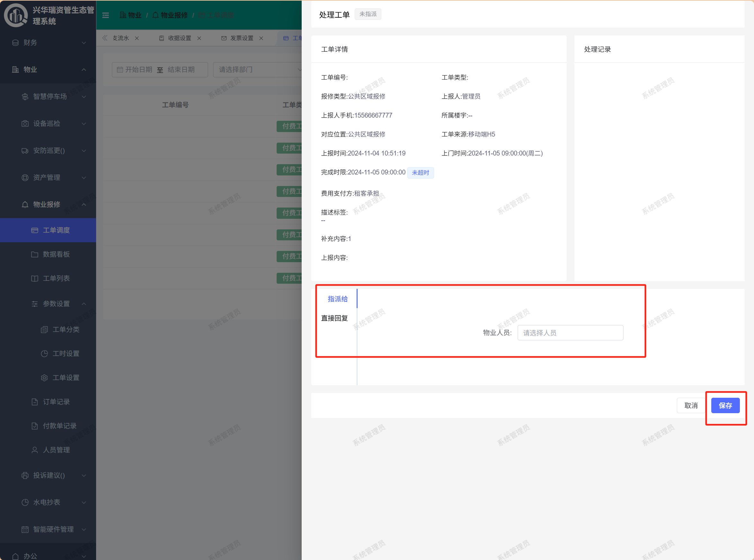Select the 指派给 tab
The height and width of the screenshot is (560, 754).
pyautogui.click(x=338, y=299)
